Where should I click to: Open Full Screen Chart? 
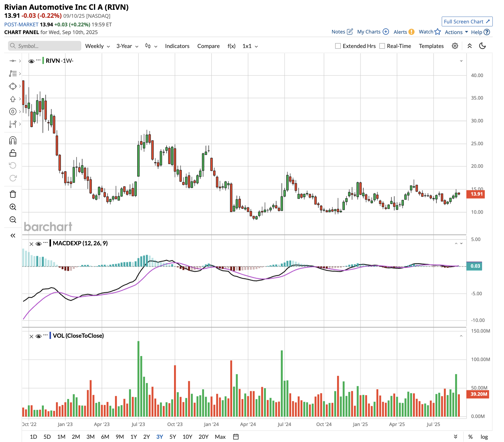(467, 22)
